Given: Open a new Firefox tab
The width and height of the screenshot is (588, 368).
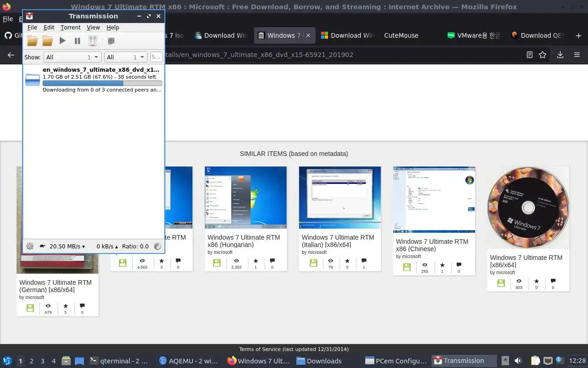Looking at the screenshot, I should click(578, 35).
